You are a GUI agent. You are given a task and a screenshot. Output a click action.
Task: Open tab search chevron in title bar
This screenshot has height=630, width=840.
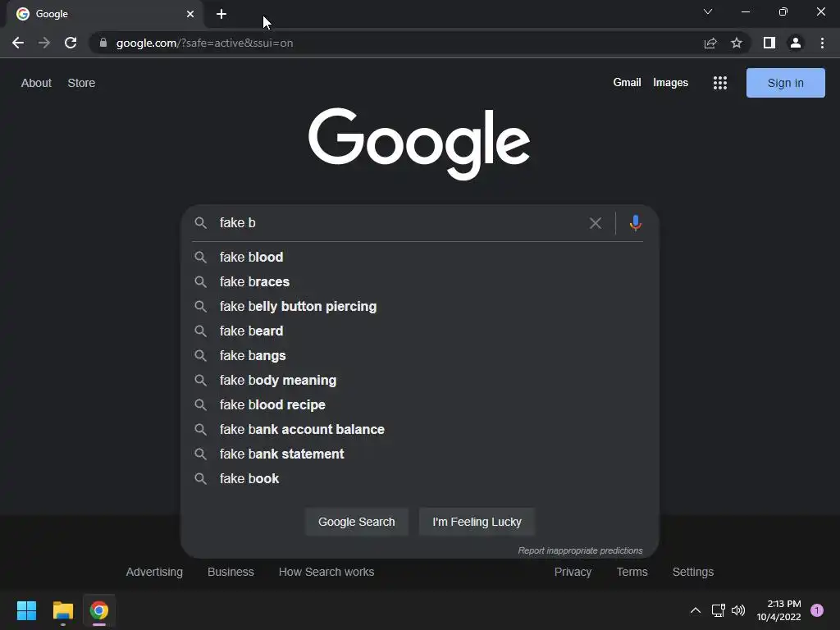708,11
